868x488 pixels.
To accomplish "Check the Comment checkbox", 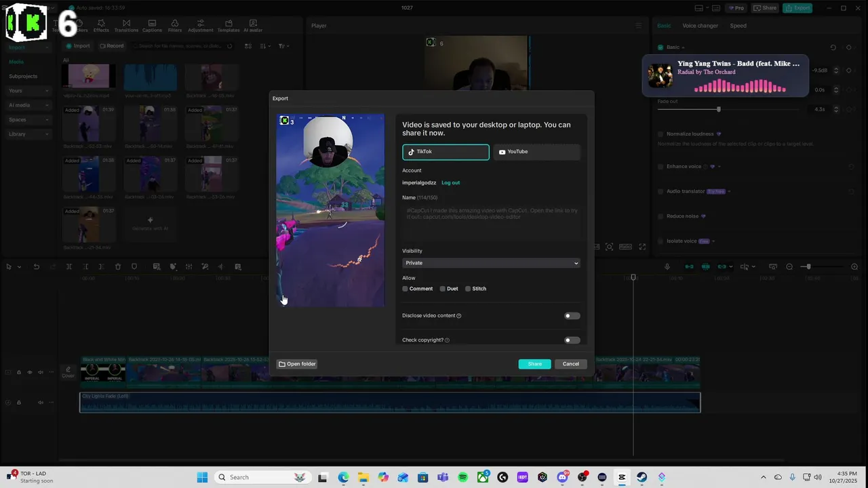I will 406,289.
